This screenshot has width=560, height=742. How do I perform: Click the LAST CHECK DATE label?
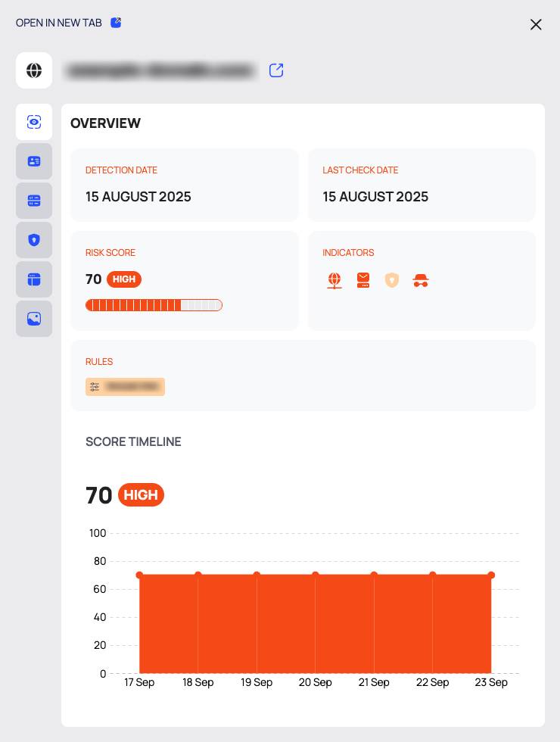coord(360,170)
